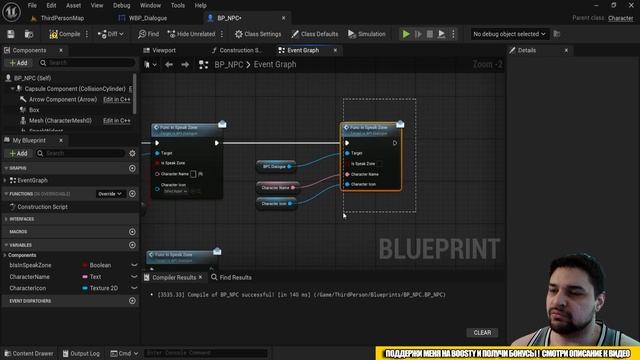Click the frame skip button

(418, 34)
